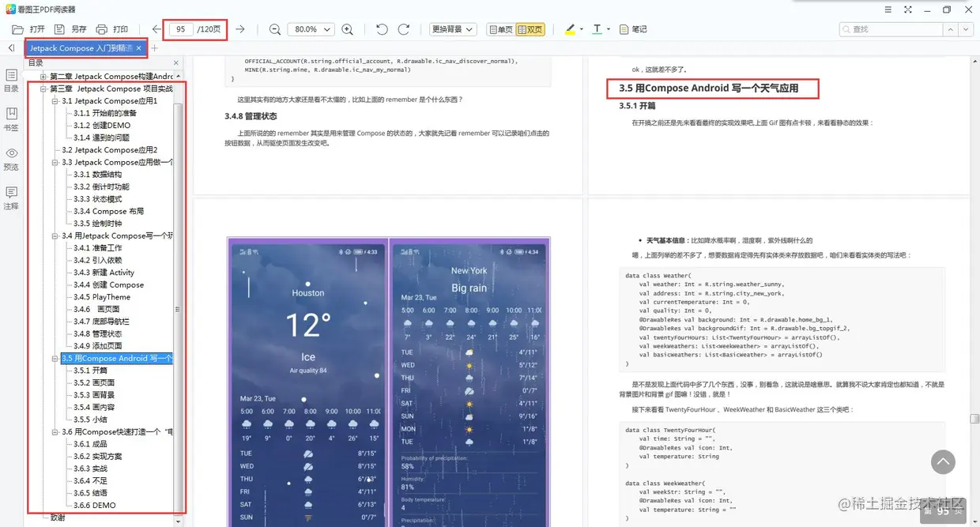Collapse the 第三章 chapter tree node

pyautogui.click(x=43, y=88)
